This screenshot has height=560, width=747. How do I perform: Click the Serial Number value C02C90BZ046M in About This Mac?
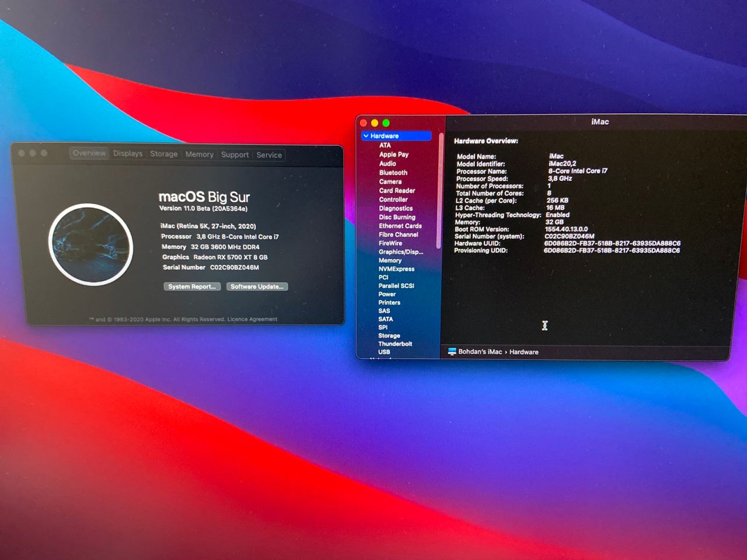[235, 268]
